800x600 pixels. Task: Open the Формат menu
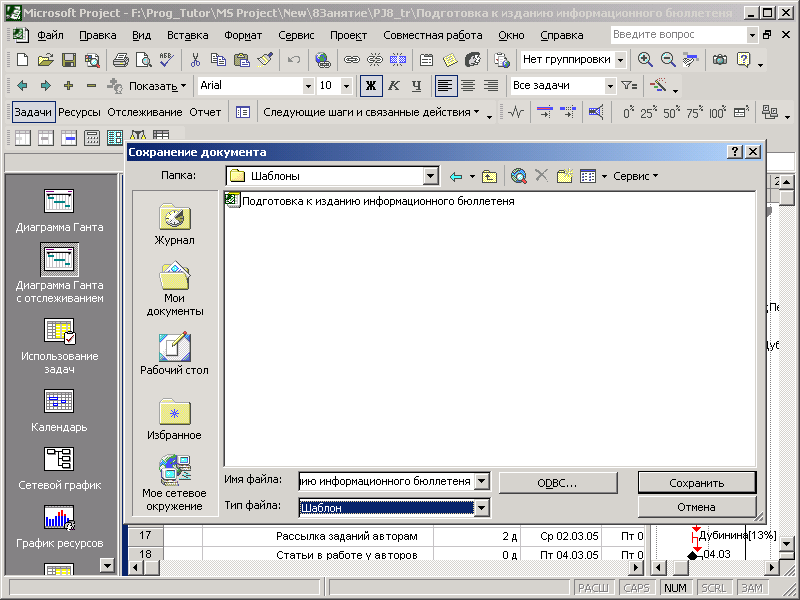click(x=243, y=36)
